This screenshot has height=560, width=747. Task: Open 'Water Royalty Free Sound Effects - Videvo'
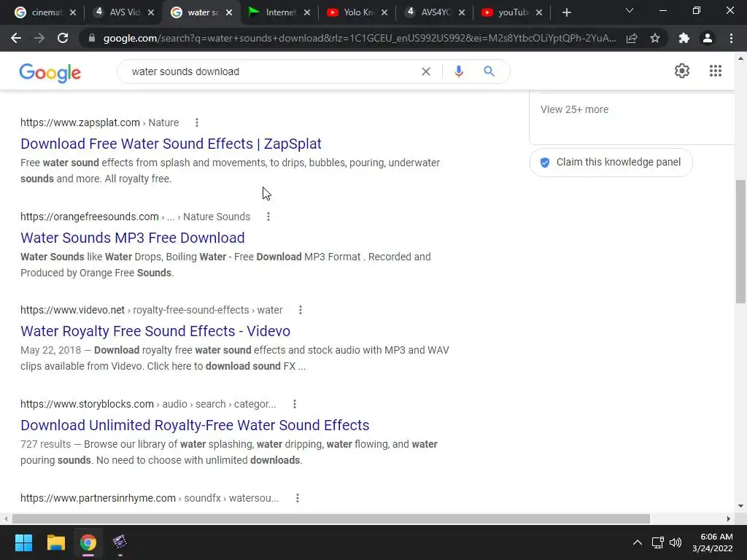[x=155, y=332]
